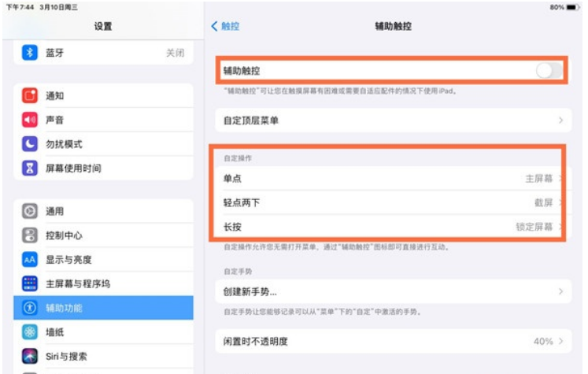
Task: Click the 声音 sound speaker icon
Action: pos(30,120)
